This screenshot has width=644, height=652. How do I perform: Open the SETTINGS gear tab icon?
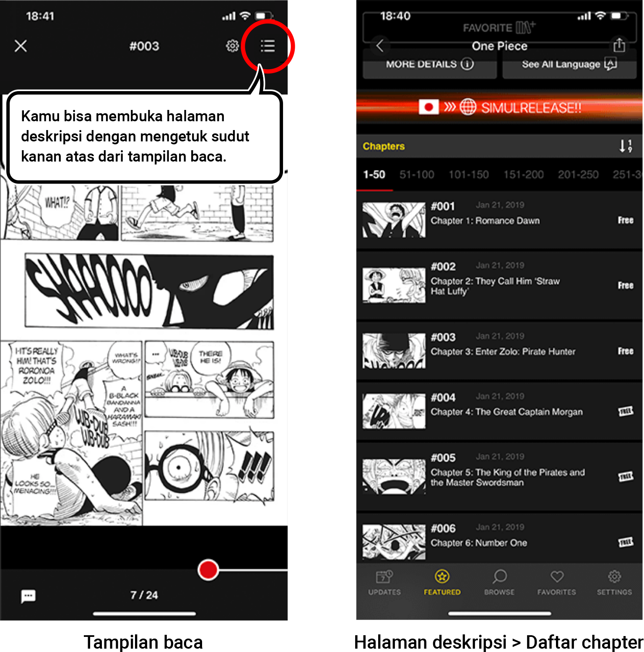click(615, 576)
